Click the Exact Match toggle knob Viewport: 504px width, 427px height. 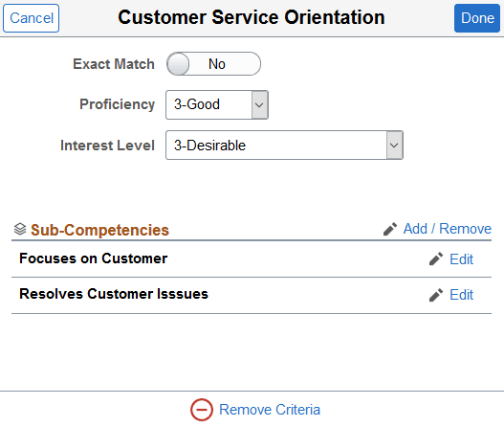click(178, 64)
